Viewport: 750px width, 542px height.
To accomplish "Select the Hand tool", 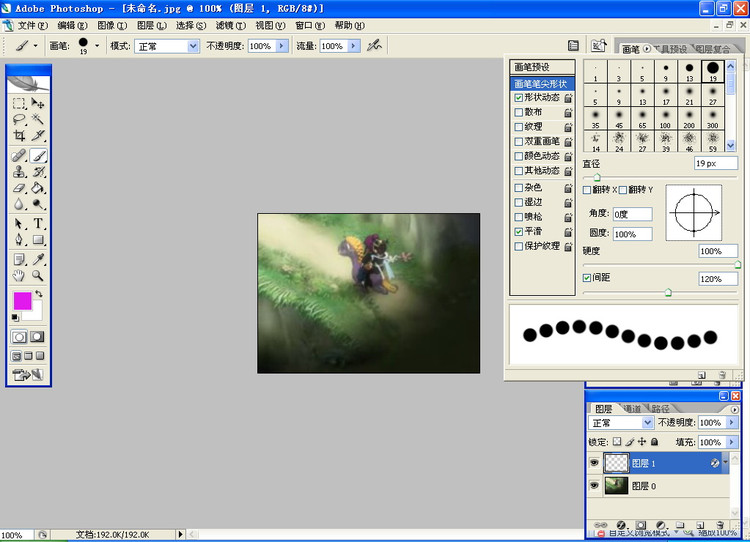I will (x=19, y=276).
